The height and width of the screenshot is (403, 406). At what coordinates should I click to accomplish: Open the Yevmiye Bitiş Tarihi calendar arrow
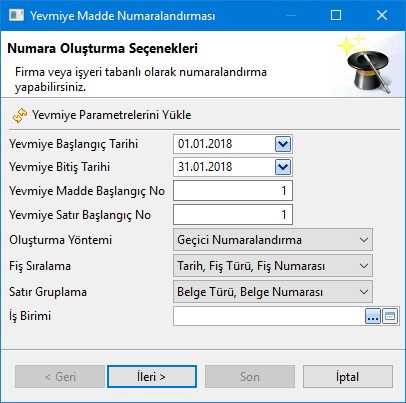tap(283, 167)
